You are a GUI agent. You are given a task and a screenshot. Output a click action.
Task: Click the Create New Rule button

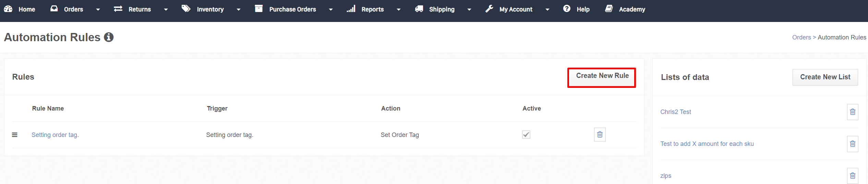602,76
